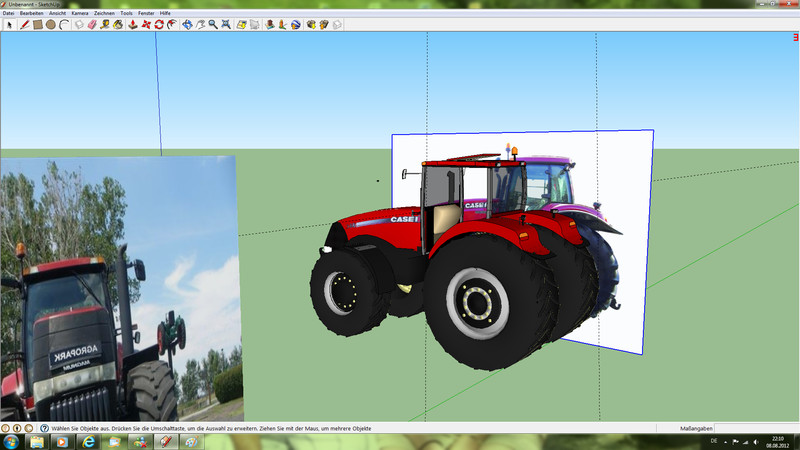Choose the Rectangle drawing tool
Screen dimensions: 800x450
(x=37, y=24)
